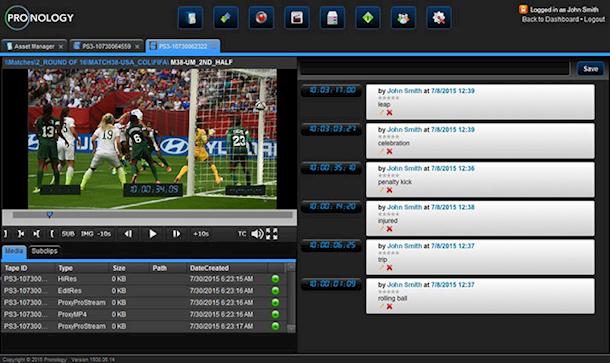Jump to timecode 00:03:11:00 marker

332,90
